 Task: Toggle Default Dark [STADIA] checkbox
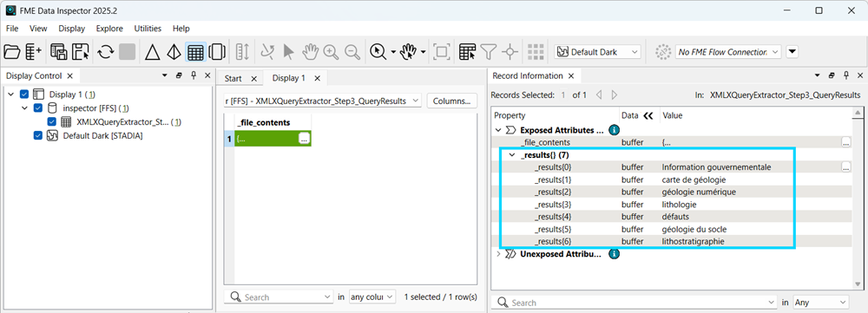click(38, 135)
